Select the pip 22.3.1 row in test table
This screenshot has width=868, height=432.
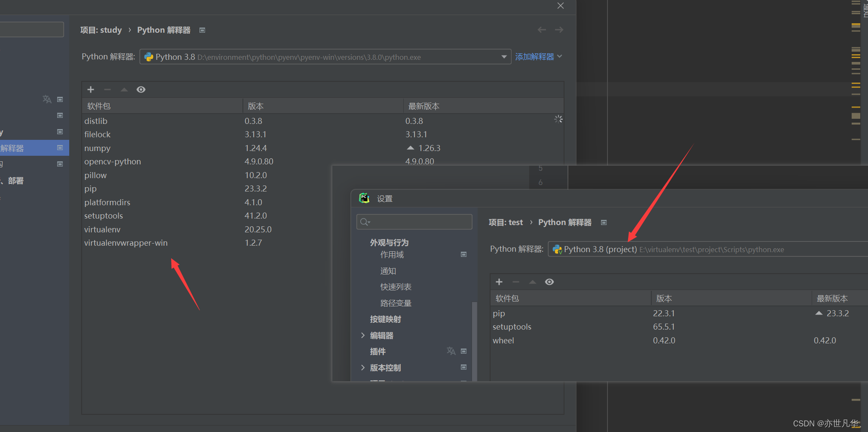679,313
